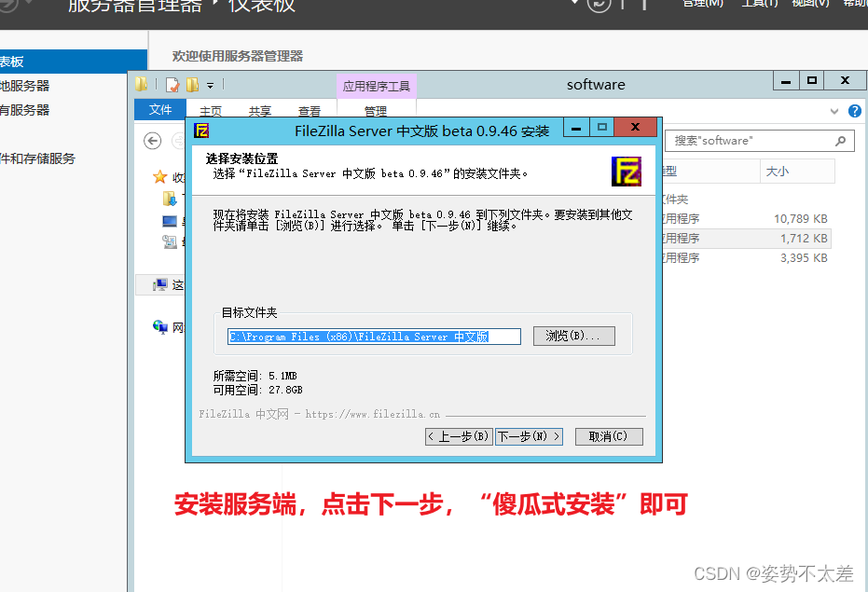Minimize the software Explorer window
This screenshot has height=592, width=868.
(x=786, y=81)
